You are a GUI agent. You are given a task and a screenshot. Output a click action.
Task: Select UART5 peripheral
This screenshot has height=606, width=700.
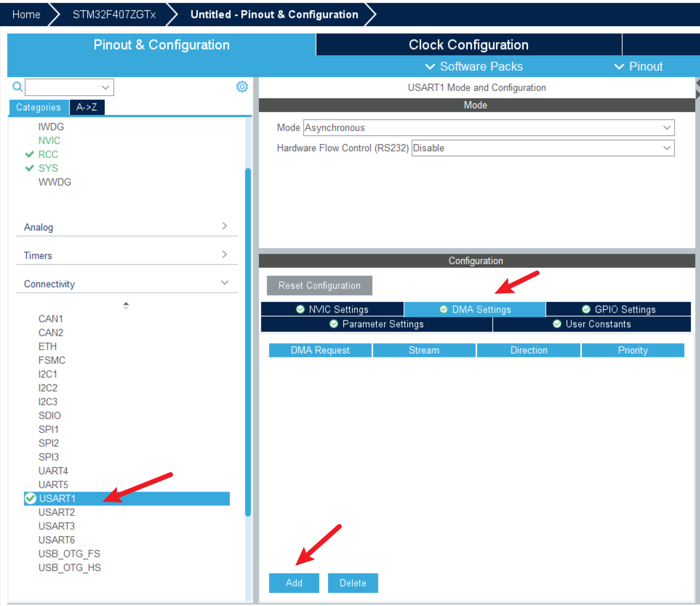(53, 484)
